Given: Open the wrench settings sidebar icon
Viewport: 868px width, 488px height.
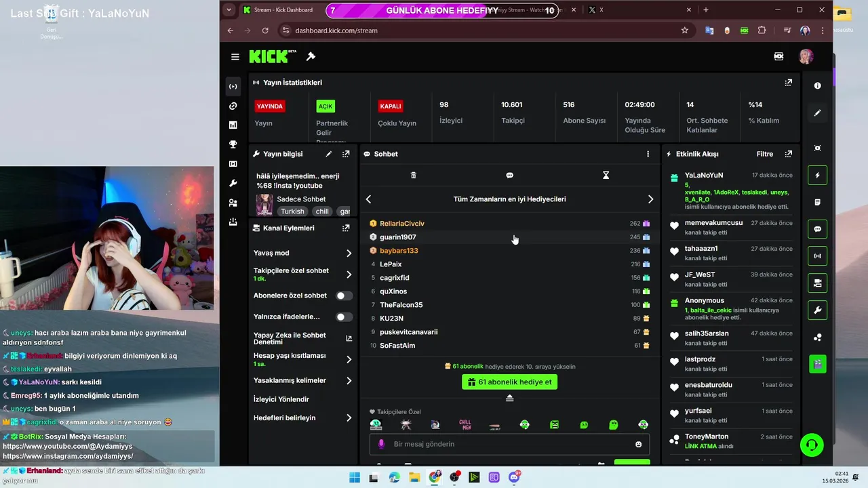Looking at the screenshot, I should [x=233, y=183].
